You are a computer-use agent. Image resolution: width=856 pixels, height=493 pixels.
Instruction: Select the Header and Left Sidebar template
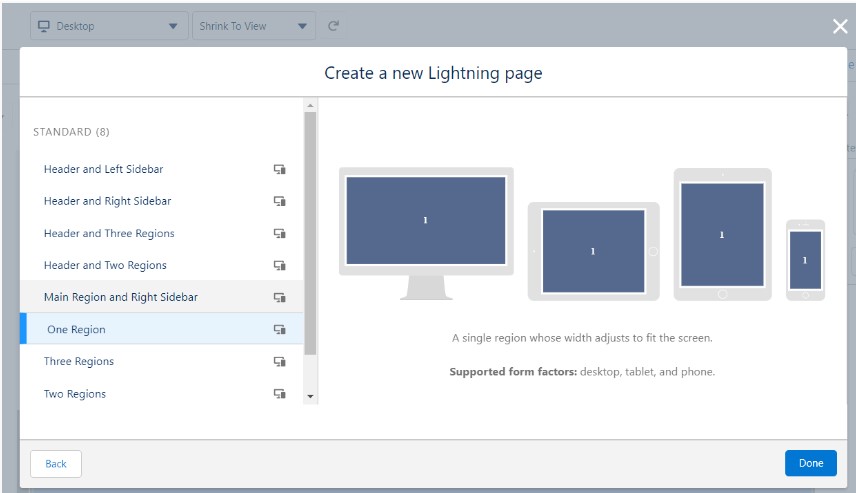coord(103,170)
